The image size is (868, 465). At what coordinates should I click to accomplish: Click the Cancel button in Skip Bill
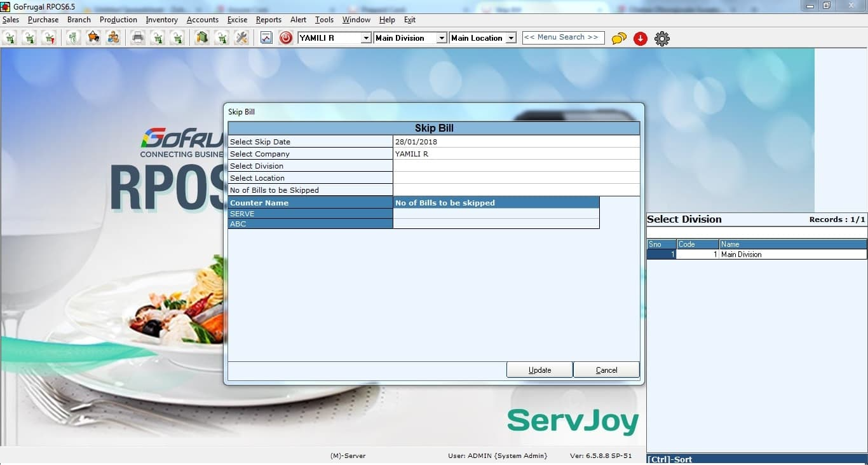[x=606, y=370]
